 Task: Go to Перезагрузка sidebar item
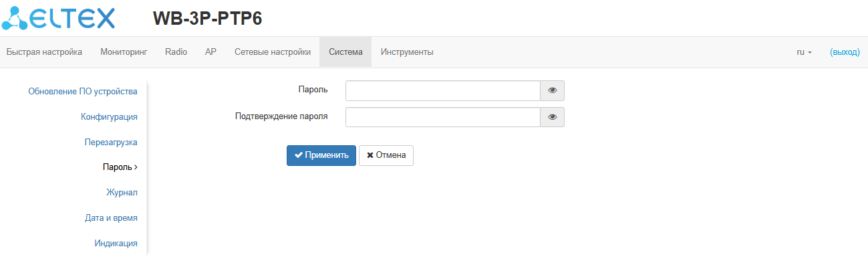point(111,143)
